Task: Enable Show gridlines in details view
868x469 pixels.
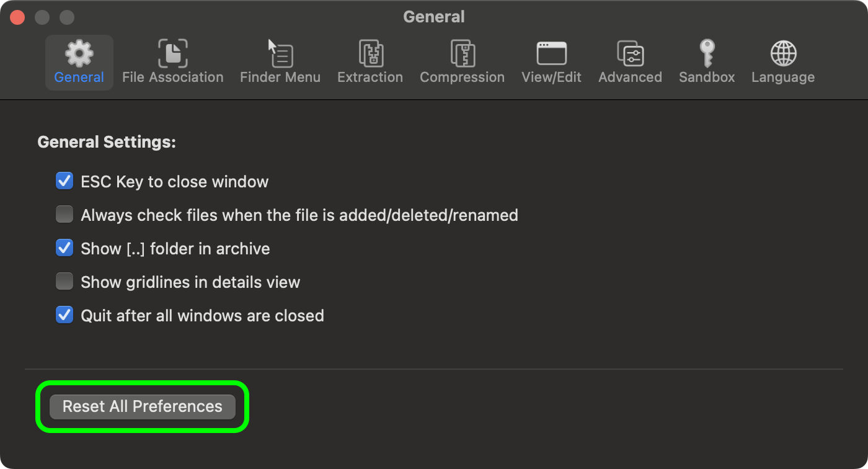Action: [x=64, y=282]
